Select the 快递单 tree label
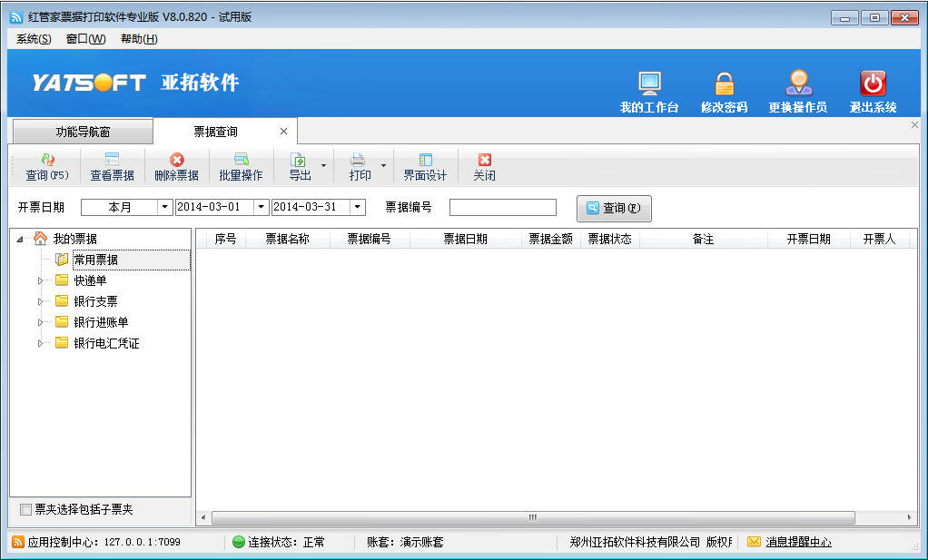Viewport: 928px width, 560px height. tap(90, 280)
